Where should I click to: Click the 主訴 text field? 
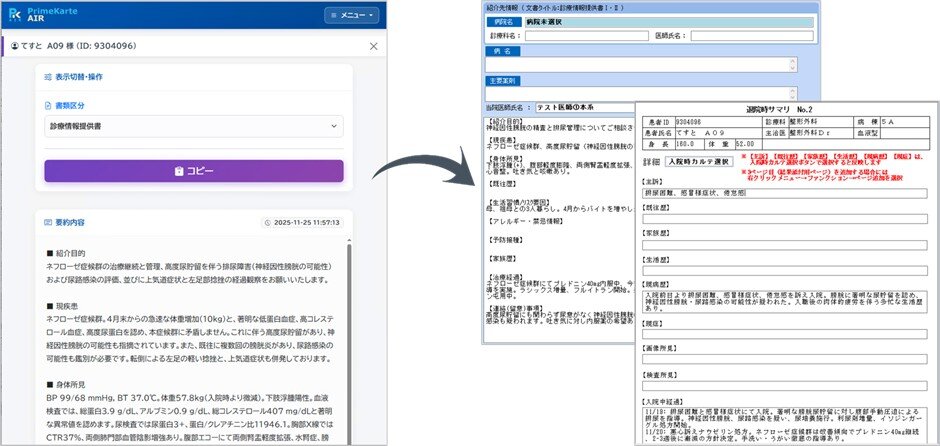(785, 194)
